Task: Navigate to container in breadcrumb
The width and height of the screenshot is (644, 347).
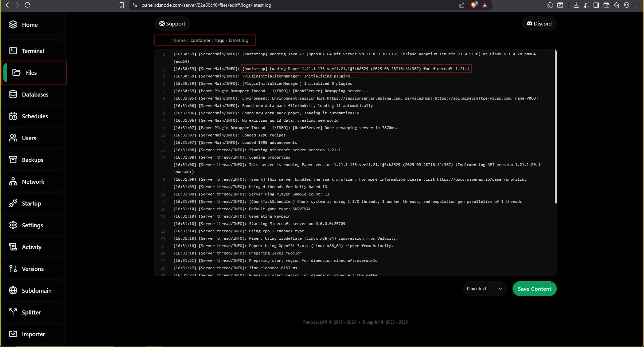Action: point(201,40)
